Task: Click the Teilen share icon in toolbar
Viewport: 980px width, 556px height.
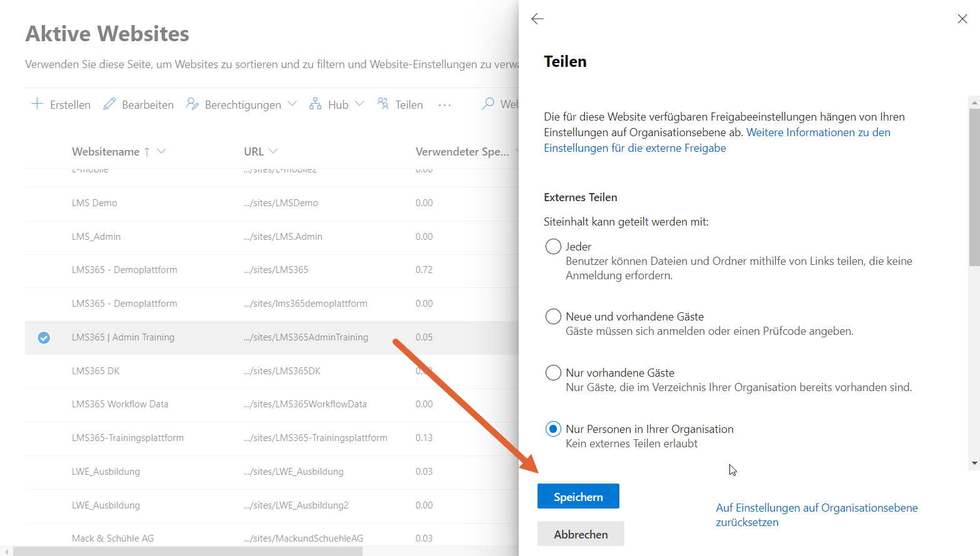Action: click(x=383, y=104)
